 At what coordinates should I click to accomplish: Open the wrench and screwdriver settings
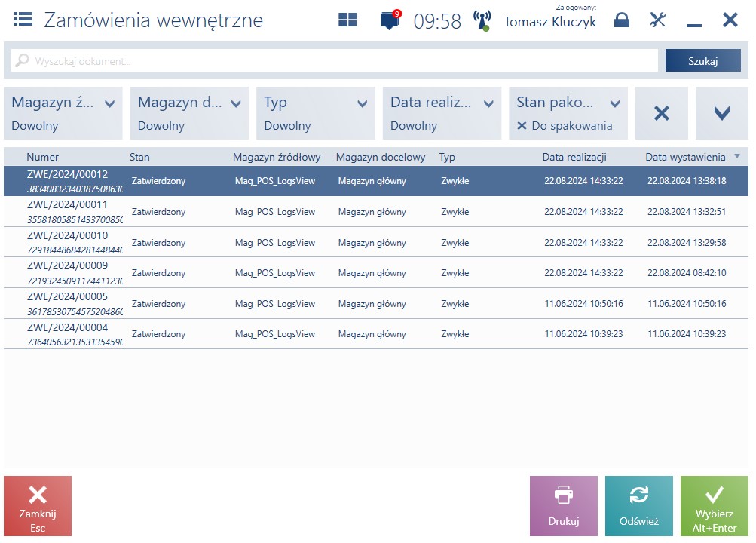click(x=658, y=20)
